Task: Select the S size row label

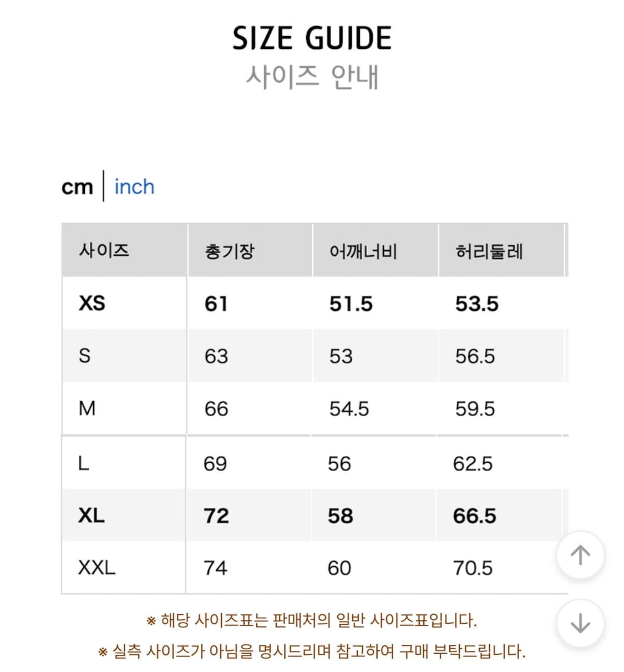Action: point(85,356)
